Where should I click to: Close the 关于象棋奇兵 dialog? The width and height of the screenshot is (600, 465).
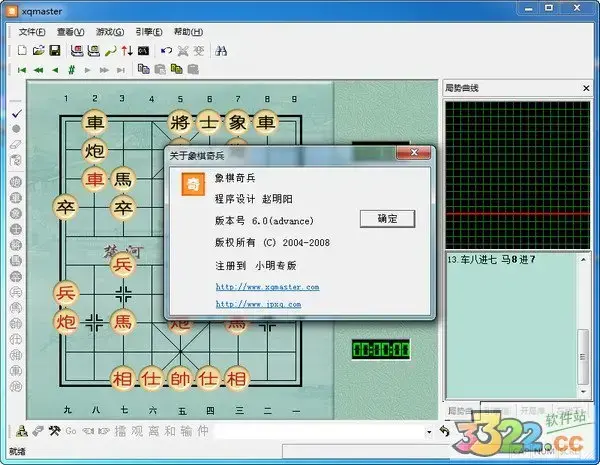click(414, 152)
